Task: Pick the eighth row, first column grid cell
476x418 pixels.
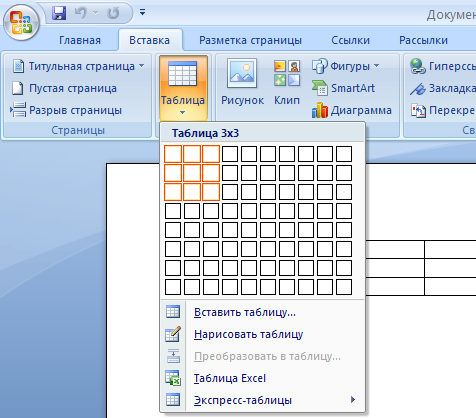Action: point(173,287)
